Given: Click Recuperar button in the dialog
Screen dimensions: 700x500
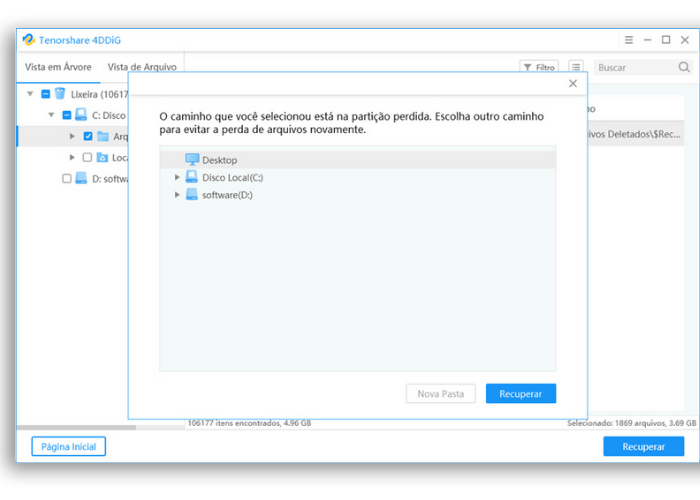Looking at the screenshot, I should [521, 394].
